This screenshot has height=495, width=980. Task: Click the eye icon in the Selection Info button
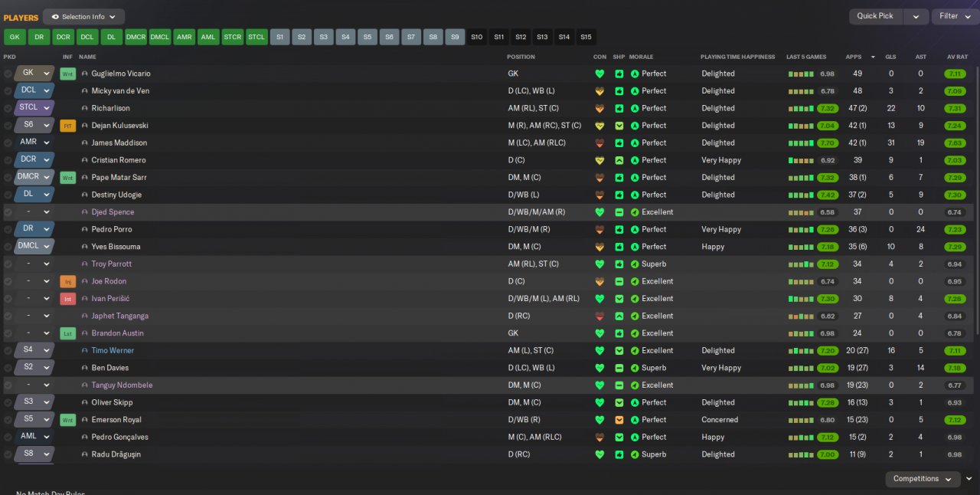(55, 17)
